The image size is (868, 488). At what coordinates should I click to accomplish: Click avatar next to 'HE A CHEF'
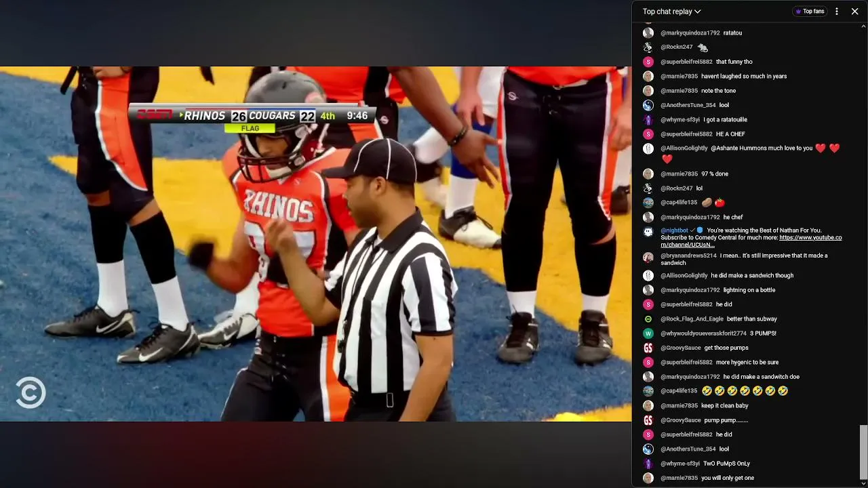tap(648, 134)
